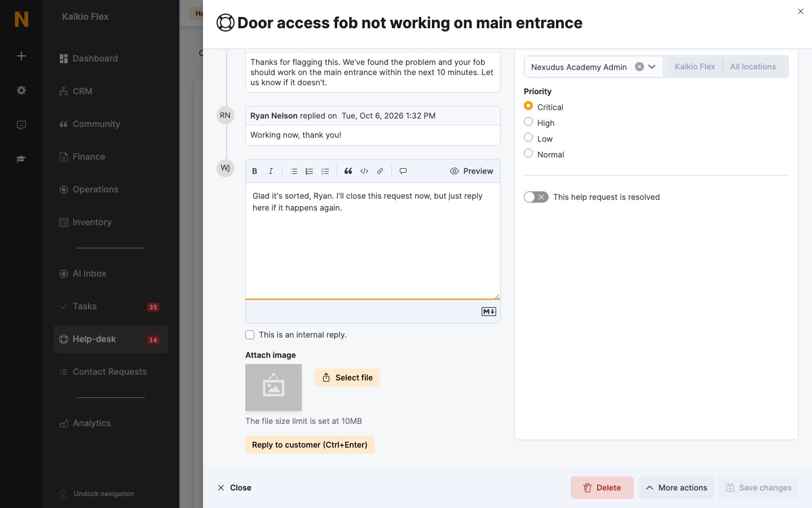
Task: Insert numbered list in reply
Action: pyautogui.click(x=309, y=171)
